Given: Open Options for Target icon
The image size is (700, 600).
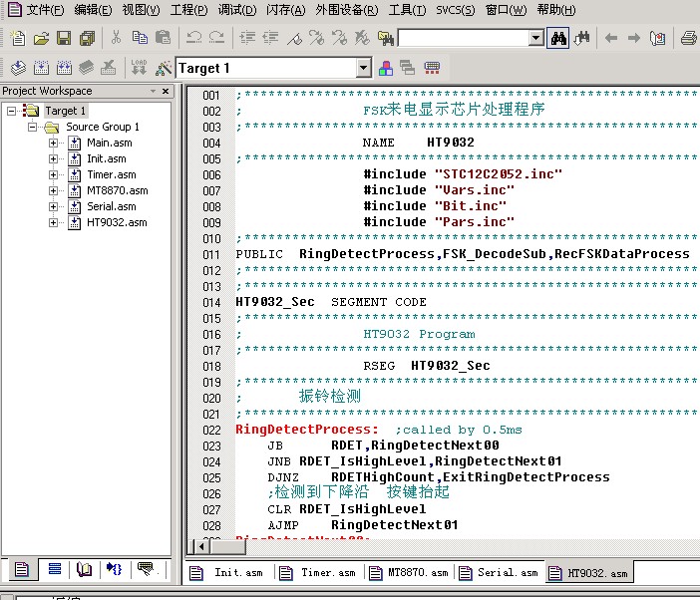Looking at the screenshot, I should (x=163, y=68).
